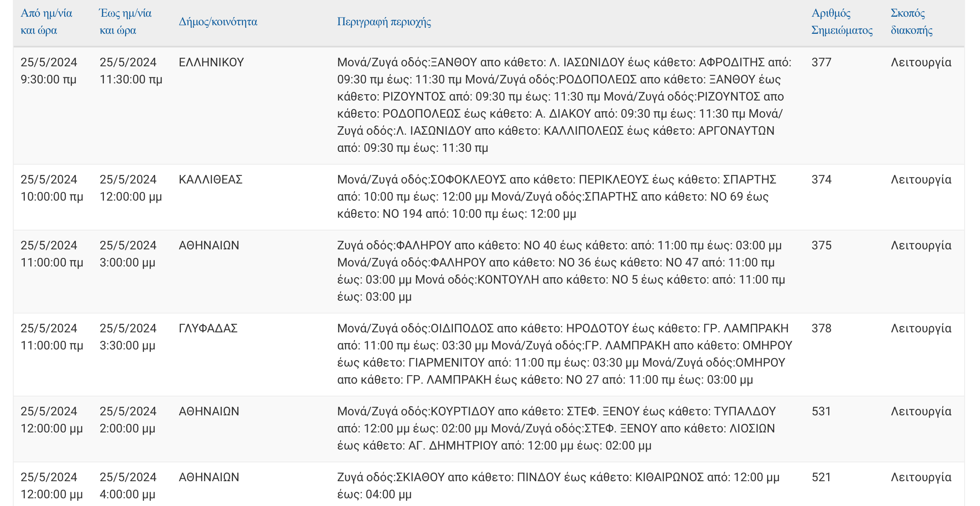Select the ΚΑΛΛΙΘΕΑΣ municipality cell
Screen dimensions: 980x506
click(210, 180)
